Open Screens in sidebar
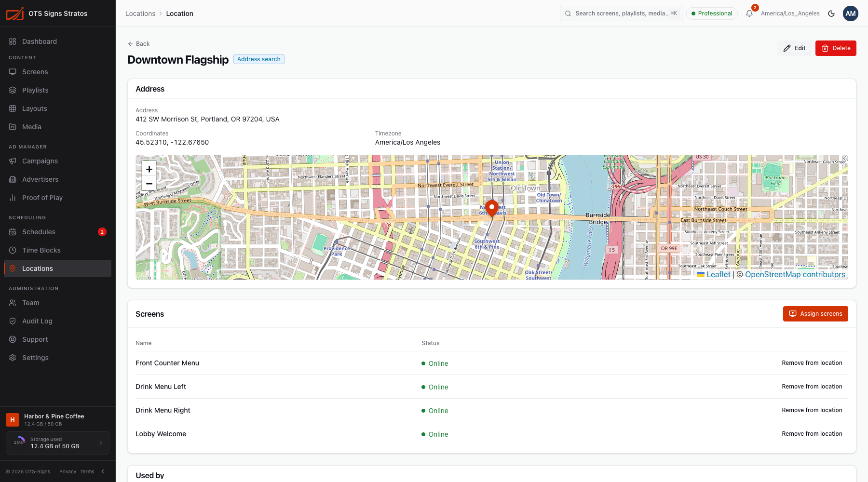 [x=57, y=72]
